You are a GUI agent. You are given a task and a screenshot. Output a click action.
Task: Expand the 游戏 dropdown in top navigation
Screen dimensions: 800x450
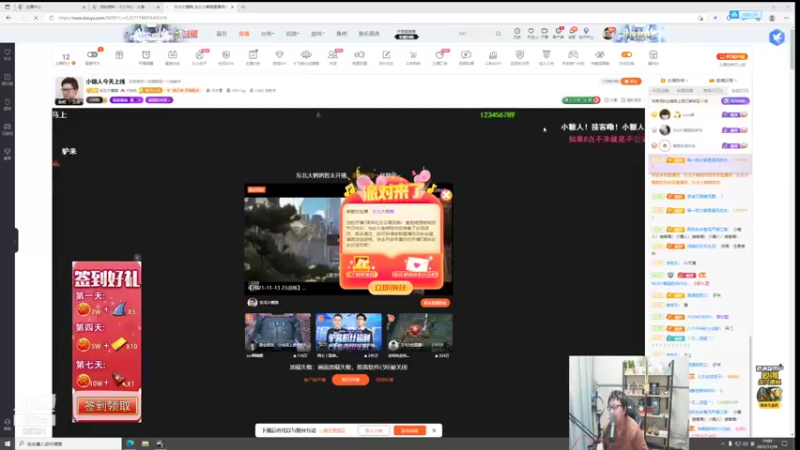pos(317,34)
